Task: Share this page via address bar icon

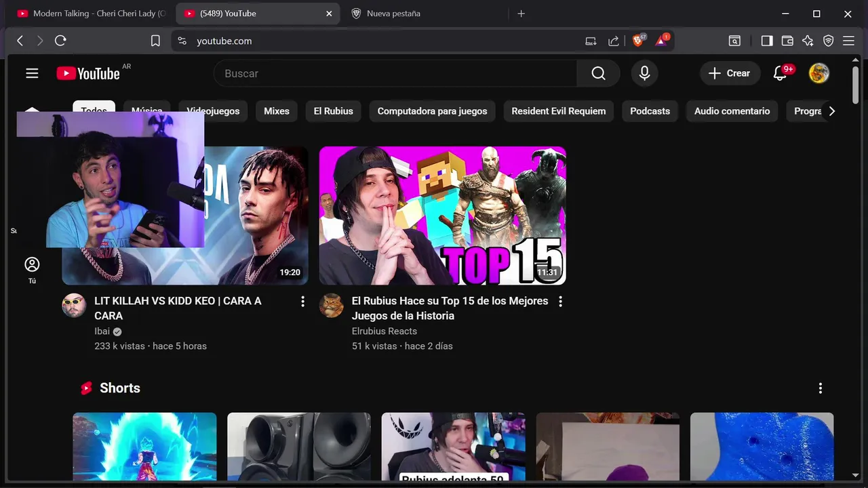Action: tap(614, 41)
